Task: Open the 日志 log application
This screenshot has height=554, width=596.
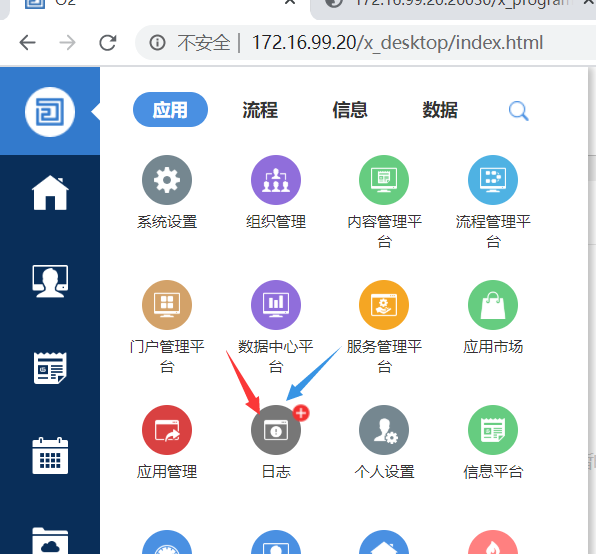Action: tap(276, 430)
